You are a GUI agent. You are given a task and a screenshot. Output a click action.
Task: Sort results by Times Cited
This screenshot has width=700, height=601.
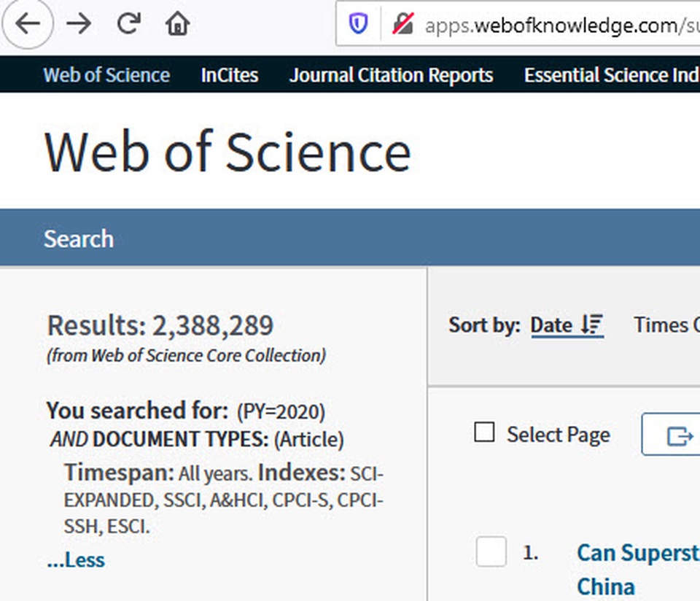pyautogui.click(x=667, y=325)
